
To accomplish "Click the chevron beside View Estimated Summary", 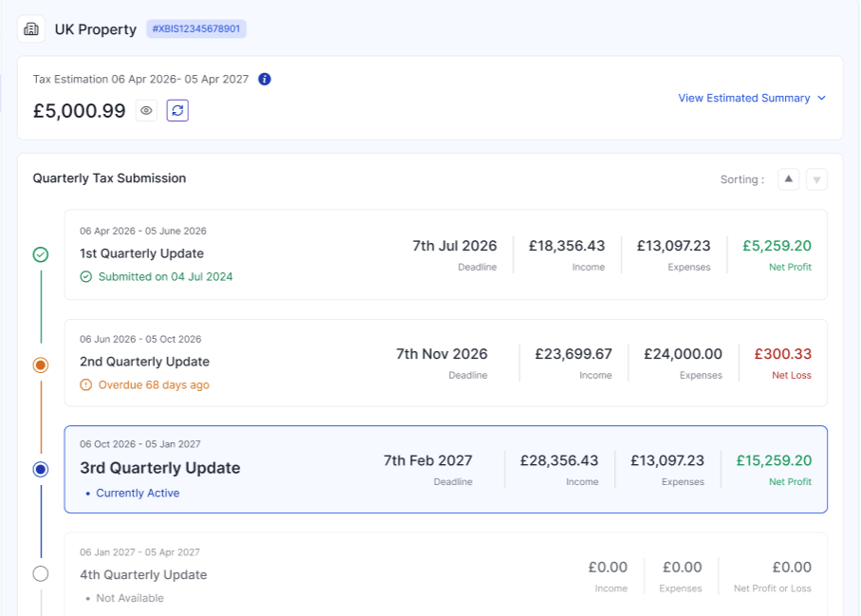I will tap(822, 98).
